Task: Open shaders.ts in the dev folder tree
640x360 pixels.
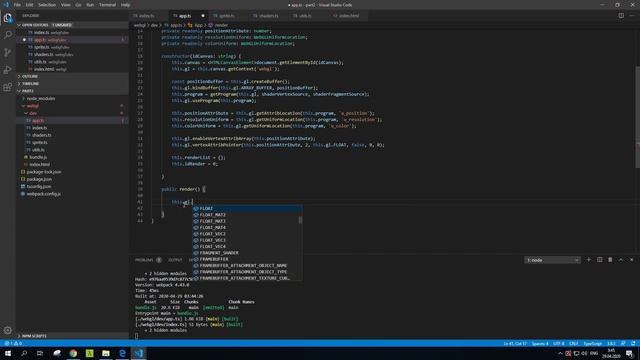Action: (72, 135)
